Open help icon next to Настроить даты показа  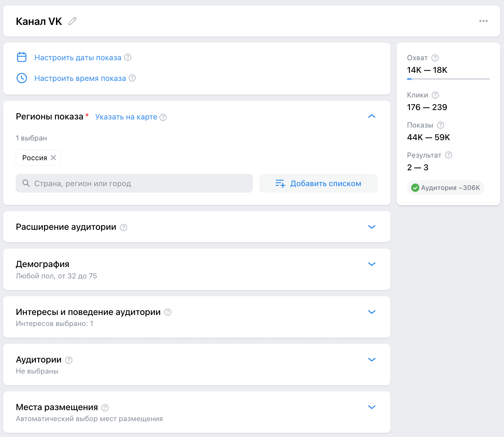click(x=128, y=57)
